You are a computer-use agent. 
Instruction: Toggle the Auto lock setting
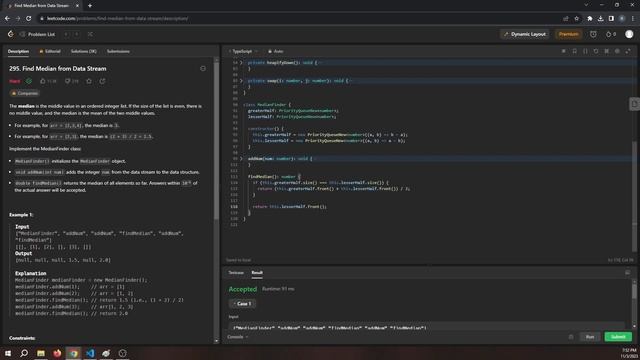[276, 51]
